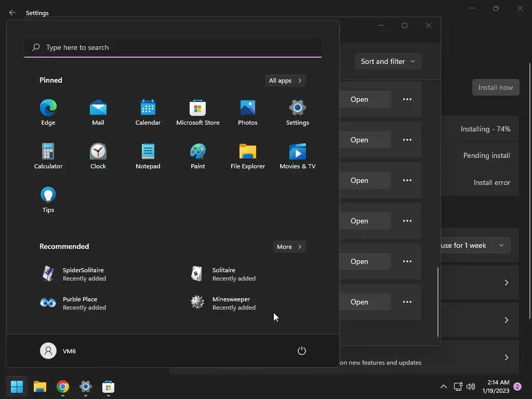Switch to Microsoft Store on the taskbar

(108, 387)
